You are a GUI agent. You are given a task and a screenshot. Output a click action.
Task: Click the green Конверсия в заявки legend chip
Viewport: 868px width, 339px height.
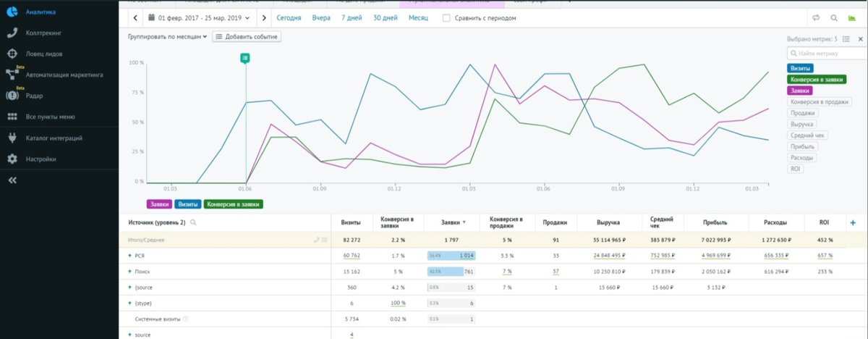[x=234, y=204]
